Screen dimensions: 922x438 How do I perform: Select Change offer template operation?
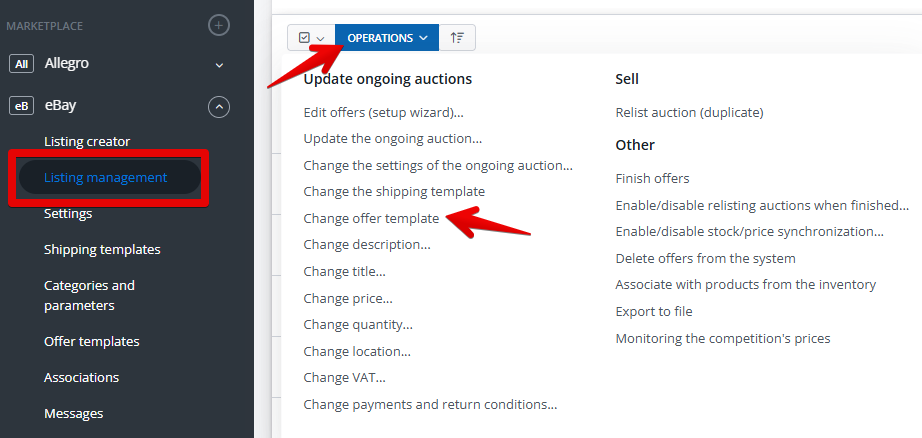[371, 218]
